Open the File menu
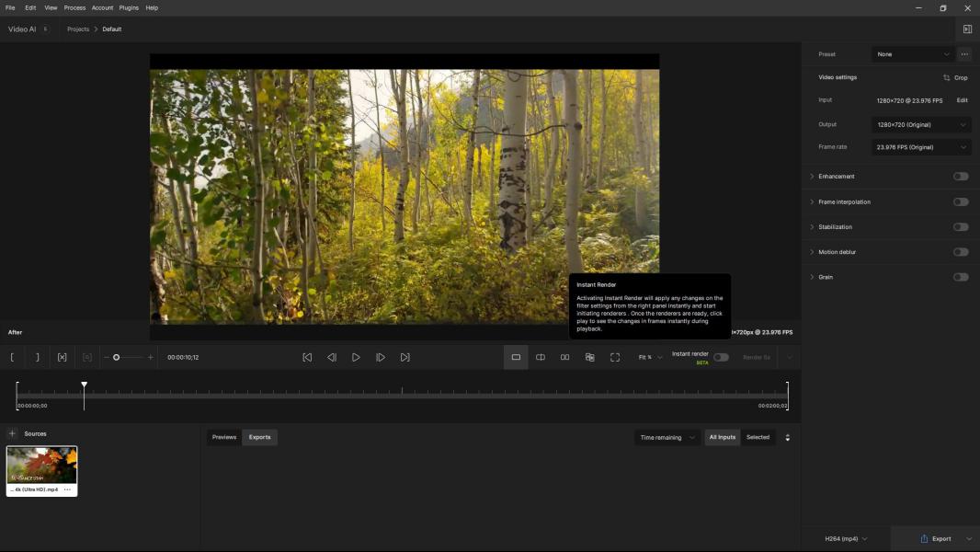The image size is (980, 552). click(10, 8)
